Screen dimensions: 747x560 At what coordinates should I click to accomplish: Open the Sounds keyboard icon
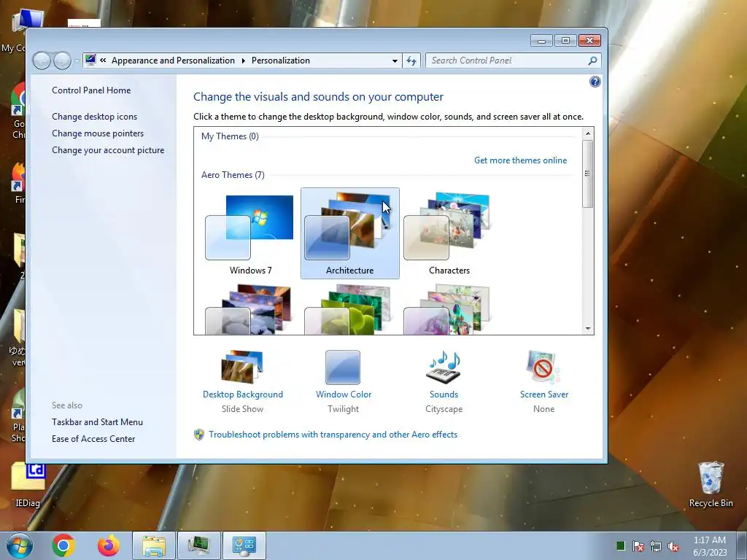444,367
